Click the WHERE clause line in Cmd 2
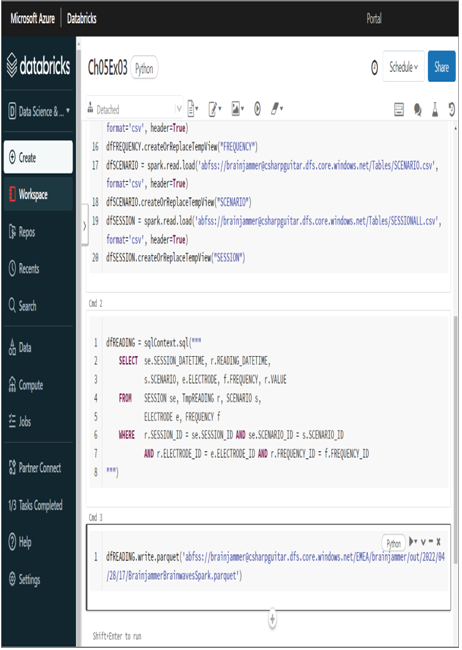This screenshot has height=650, width=462. [231, 435]
